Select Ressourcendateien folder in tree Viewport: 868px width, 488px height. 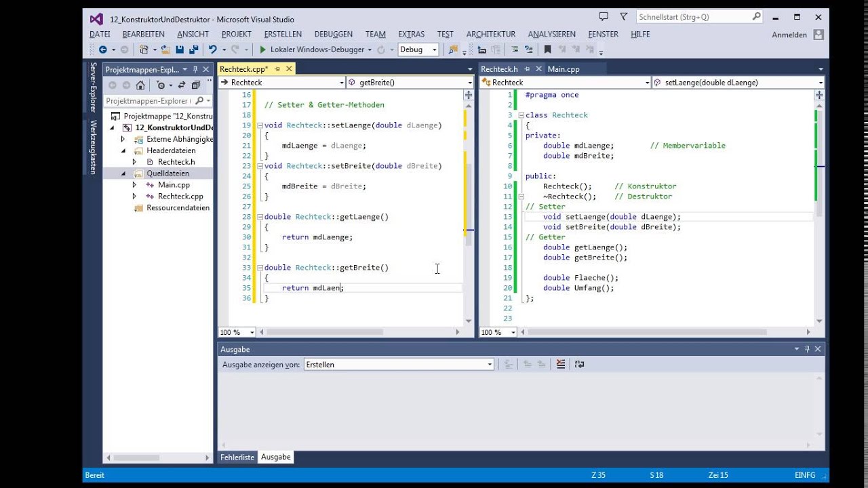(178, 208)
